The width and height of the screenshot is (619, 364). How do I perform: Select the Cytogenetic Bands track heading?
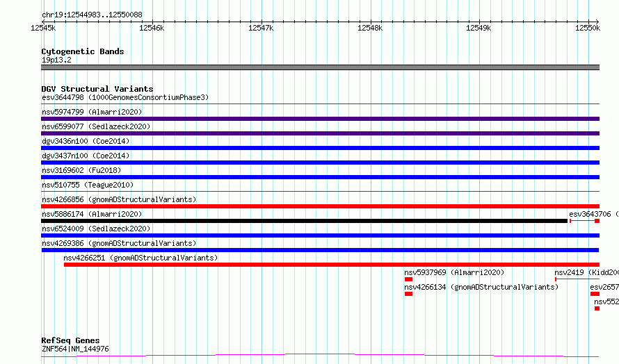pos(83,51)
